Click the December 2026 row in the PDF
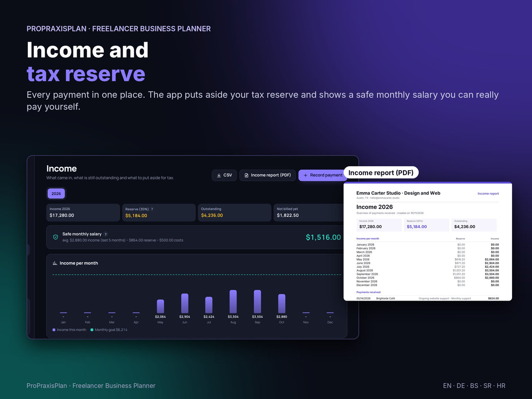 [427, 285]
